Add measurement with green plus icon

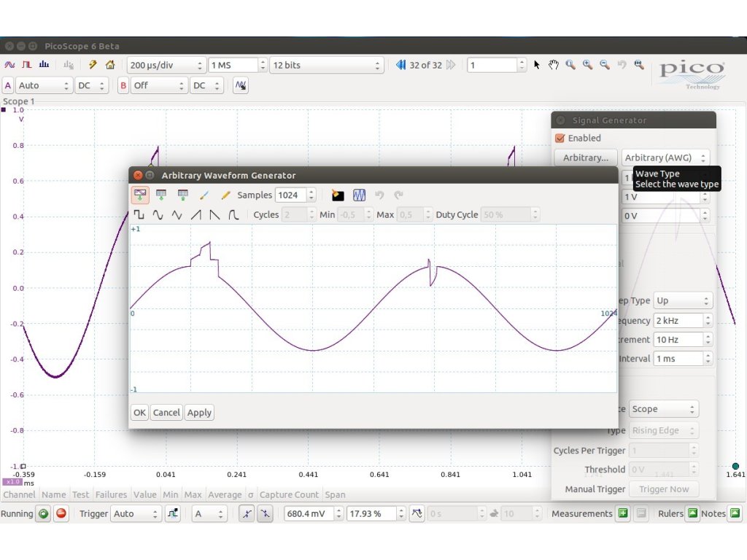pos(623,513)
